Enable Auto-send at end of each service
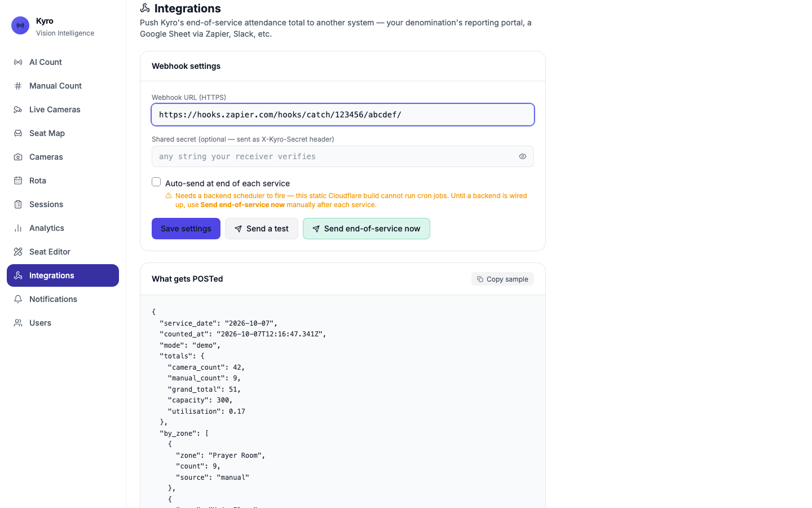Viewport: 812px width, 508px height. coord(156,182)
